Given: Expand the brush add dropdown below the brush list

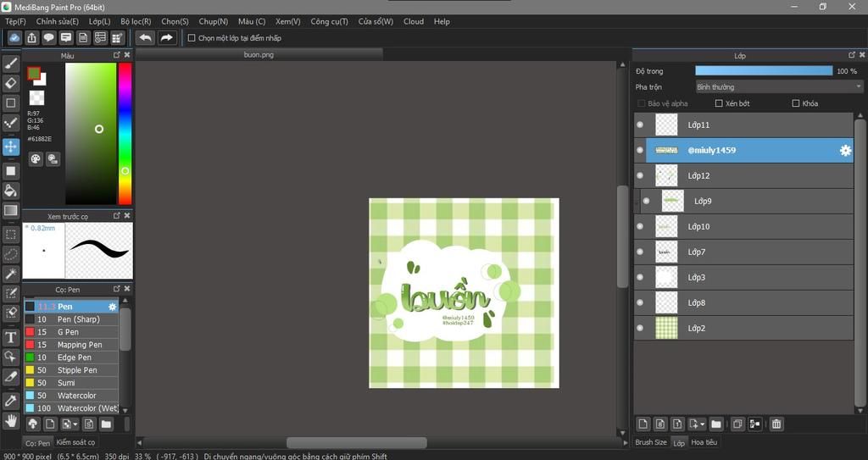Looking at the screenshot, I should tap(75, 424).
